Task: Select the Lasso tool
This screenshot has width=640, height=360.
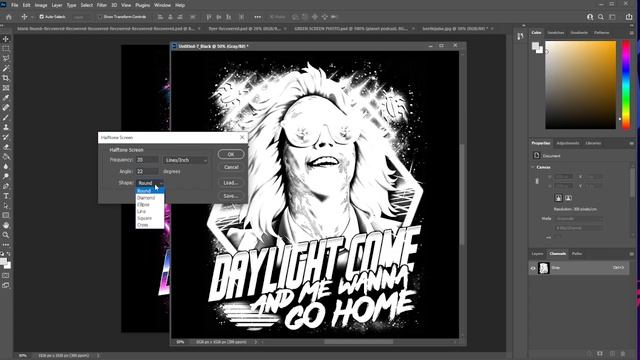Action: click(x=6, y=58)
